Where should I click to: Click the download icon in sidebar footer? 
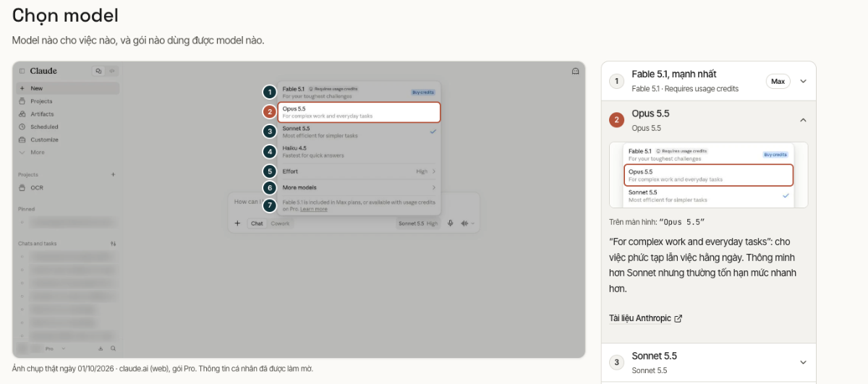pyautogui.click(x=101, y=349)
